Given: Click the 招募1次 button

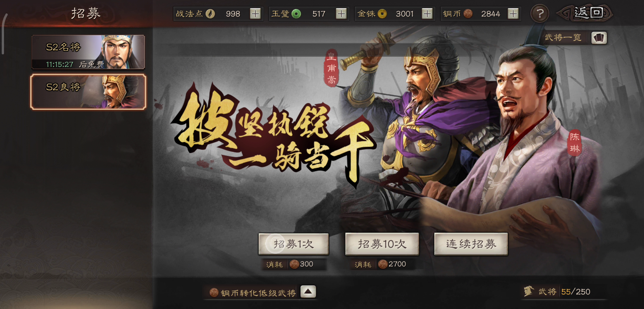Looking at the screenshot, I should [x=294, y=244].
